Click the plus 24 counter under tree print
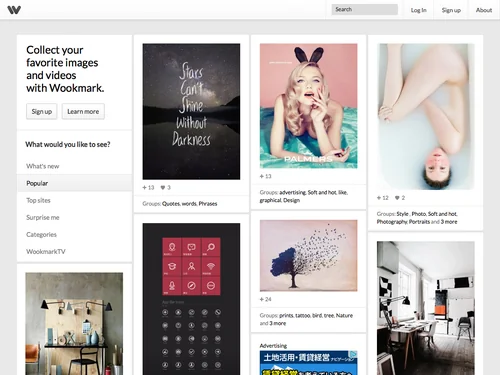500x375 pixels. point(266,299)
